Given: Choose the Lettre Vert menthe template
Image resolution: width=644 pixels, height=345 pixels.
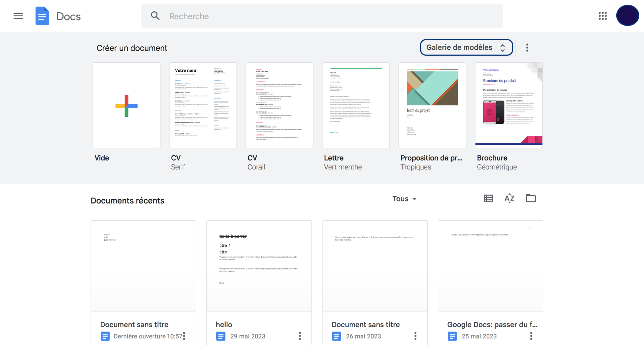Looking at the screenshot, I should point(356,105).
